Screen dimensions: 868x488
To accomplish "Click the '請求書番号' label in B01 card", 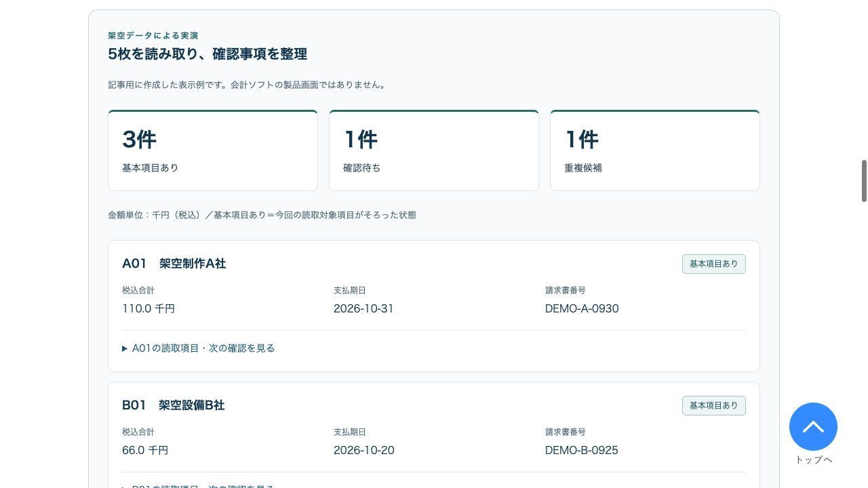I will pyautogui.click(x=566, y=432).
